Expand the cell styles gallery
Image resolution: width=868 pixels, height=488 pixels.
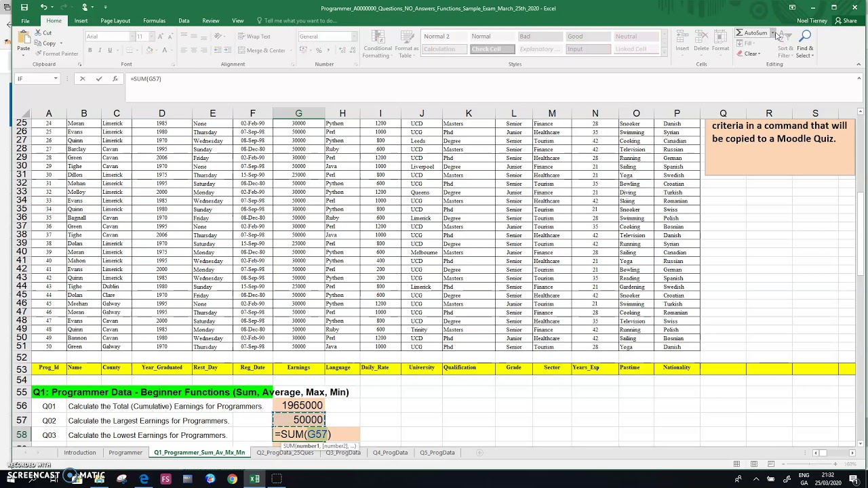coord(665,53)
